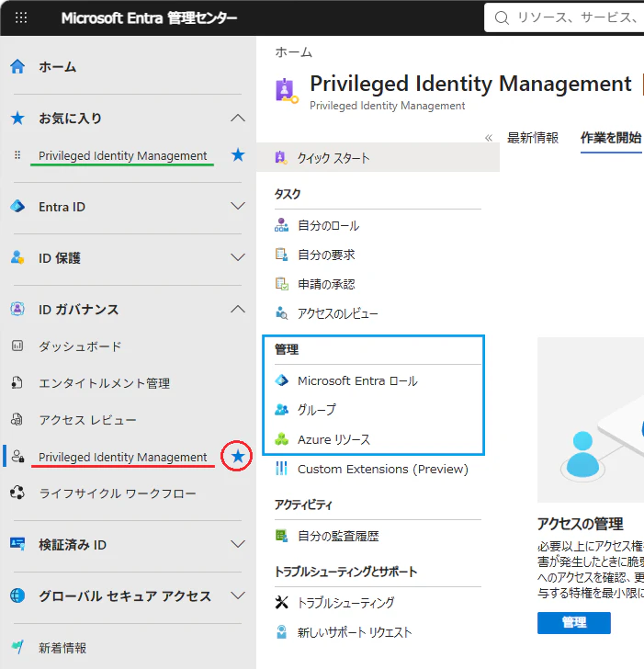Open ダッシュボード in sidebar
The image size is (644, 669).
point(80,346)
